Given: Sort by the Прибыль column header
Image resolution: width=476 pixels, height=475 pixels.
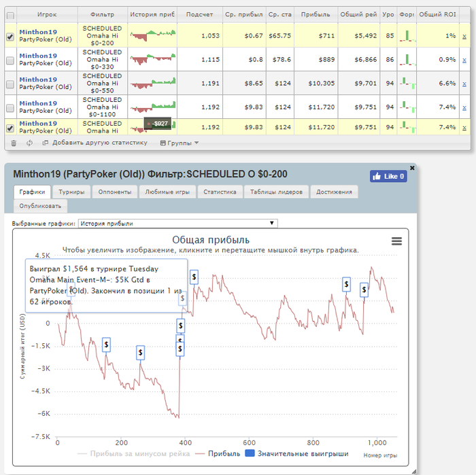Looking at the screenshot, I should [x=316, y=14].
